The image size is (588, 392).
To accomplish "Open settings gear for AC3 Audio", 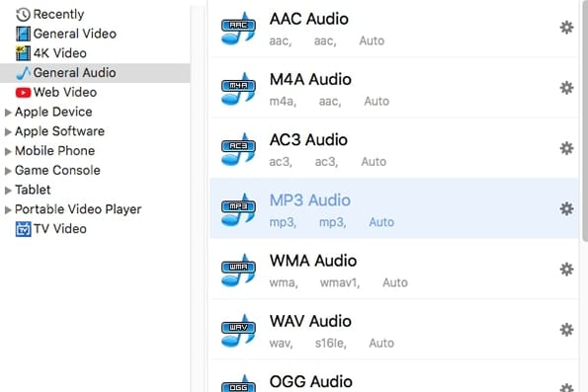I will click(x=566, y=148).
